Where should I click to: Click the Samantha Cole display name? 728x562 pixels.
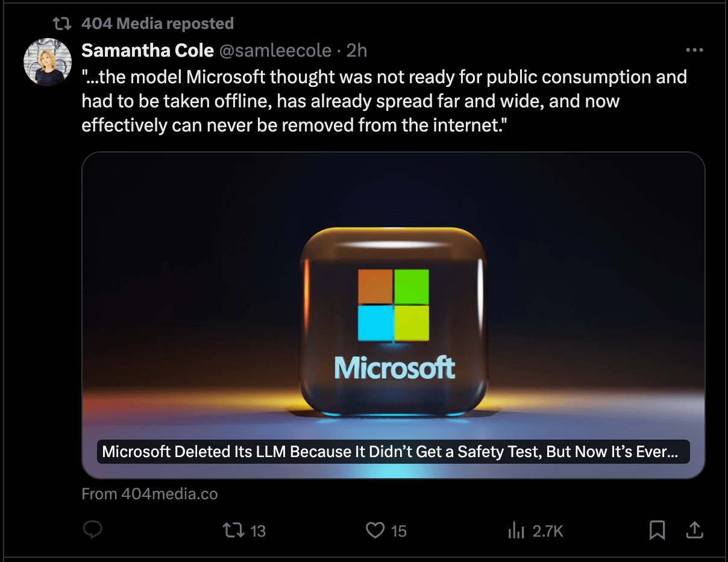pos(148,50)
